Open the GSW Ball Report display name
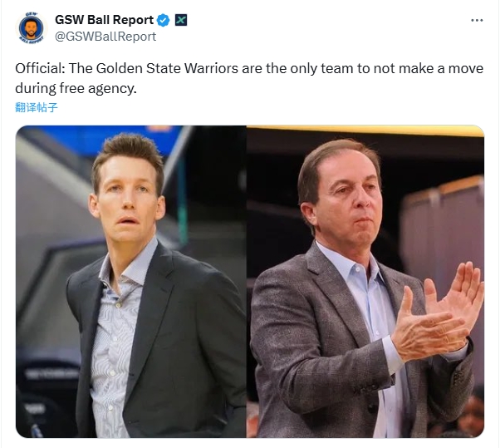500x448 pixels. (x=105, y=20)
